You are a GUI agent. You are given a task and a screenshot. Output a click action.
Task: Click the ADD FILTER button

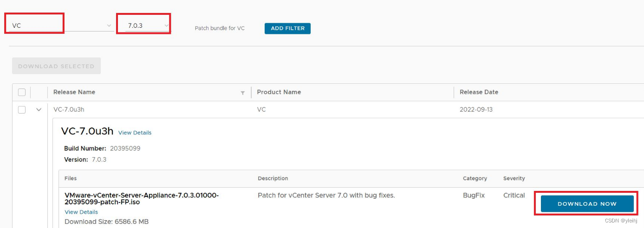tap(287, 28)
